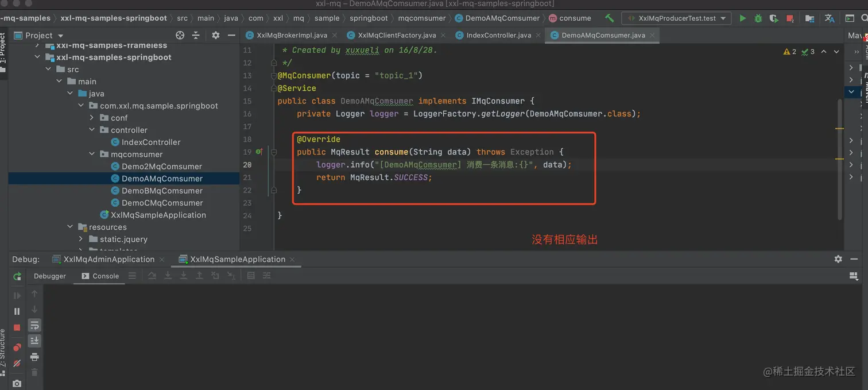The height and width of the screenshot is (390, 868).
Task: Click the DemoAMqComsumer breadcrumb in the navigation bar
Action: [x=497, y=18]
